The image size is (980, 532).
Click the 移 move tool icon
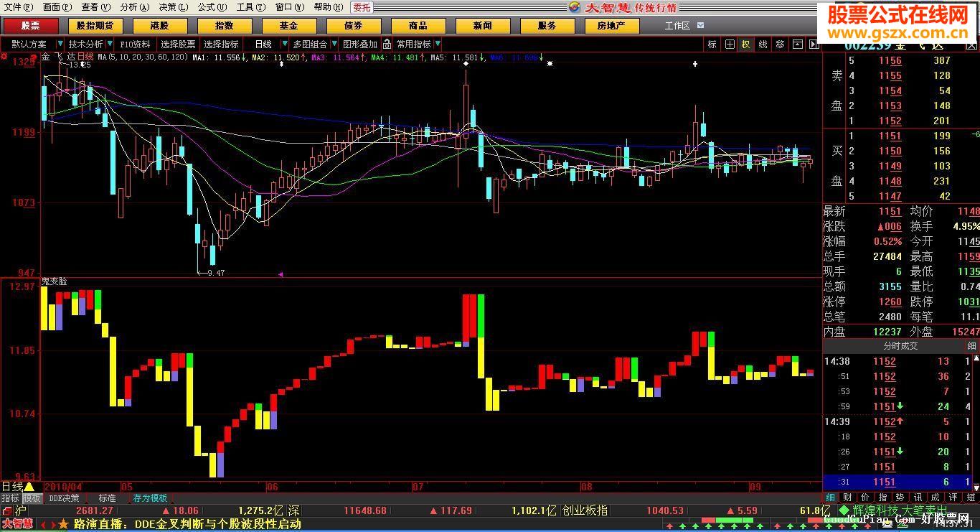(780, 45)
